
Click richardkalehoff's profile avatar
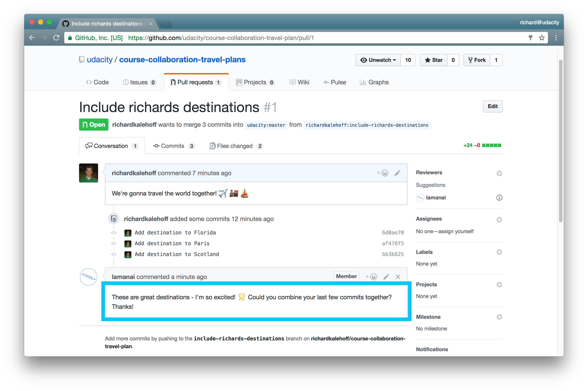click(x=88, y=173)
